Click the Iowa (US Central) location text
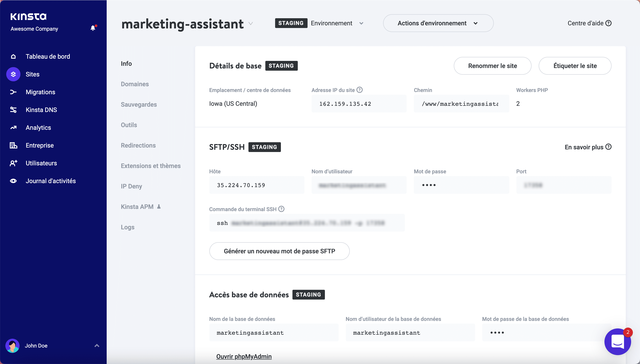This screenshot has width=640, height=364. [233, 104]
